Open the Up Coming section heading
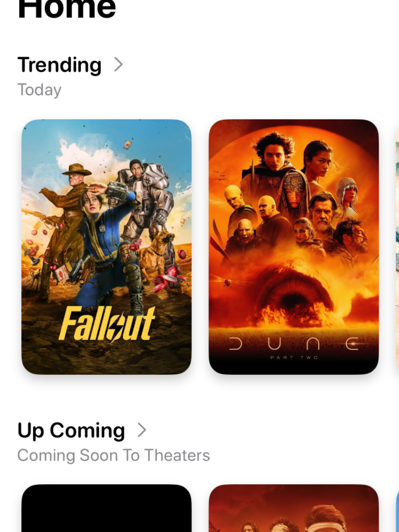Image resolution: width=399 pixels, height=532 pixels. point(71,431)
